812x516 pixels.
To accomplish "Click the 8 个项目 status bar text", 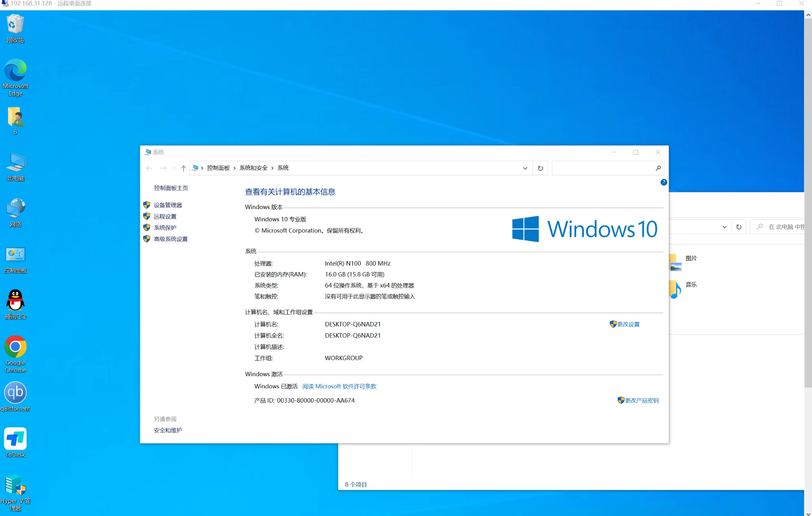I will (356, 484).
